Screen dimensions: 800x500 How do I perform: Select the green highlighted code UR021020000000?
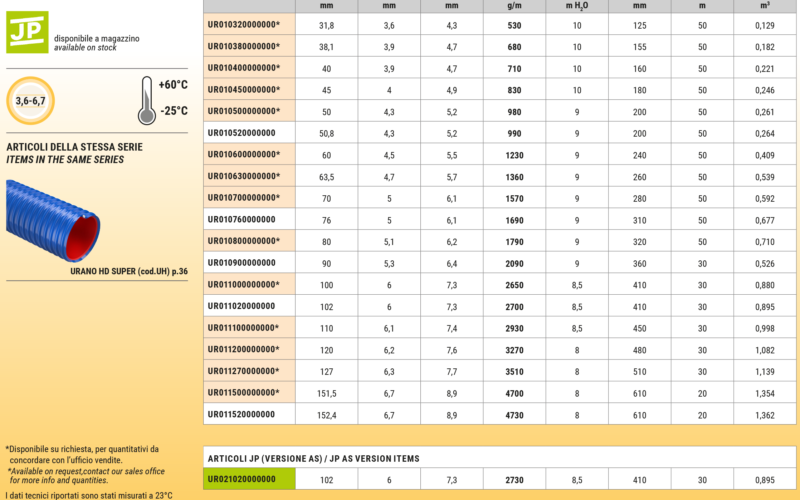[x=241, y=479]
